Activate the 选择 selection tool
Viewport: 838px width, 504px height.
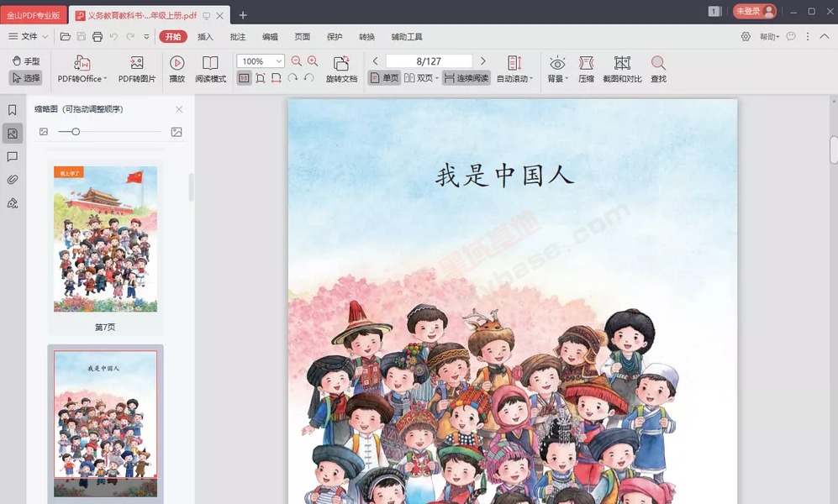[x=26, y=78]
